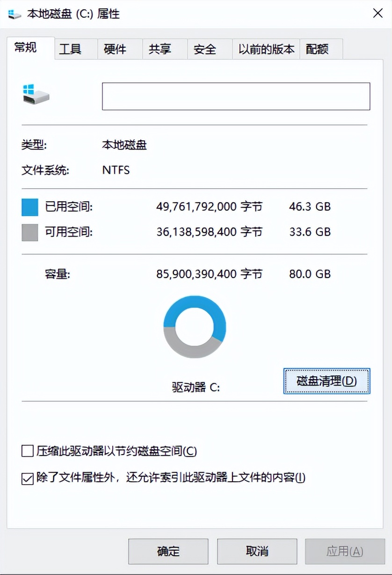Click inside the volume label input field

click(236, 96)
